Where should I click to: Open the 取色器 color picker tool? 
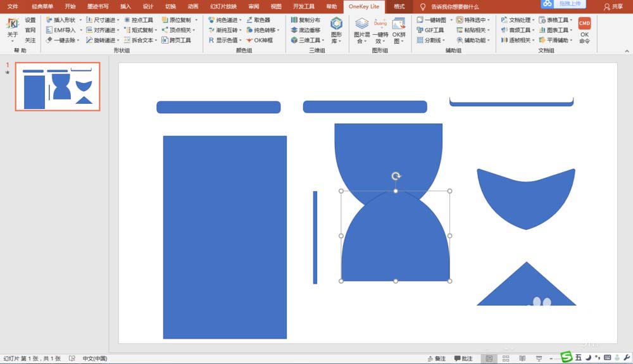(258, 20)
